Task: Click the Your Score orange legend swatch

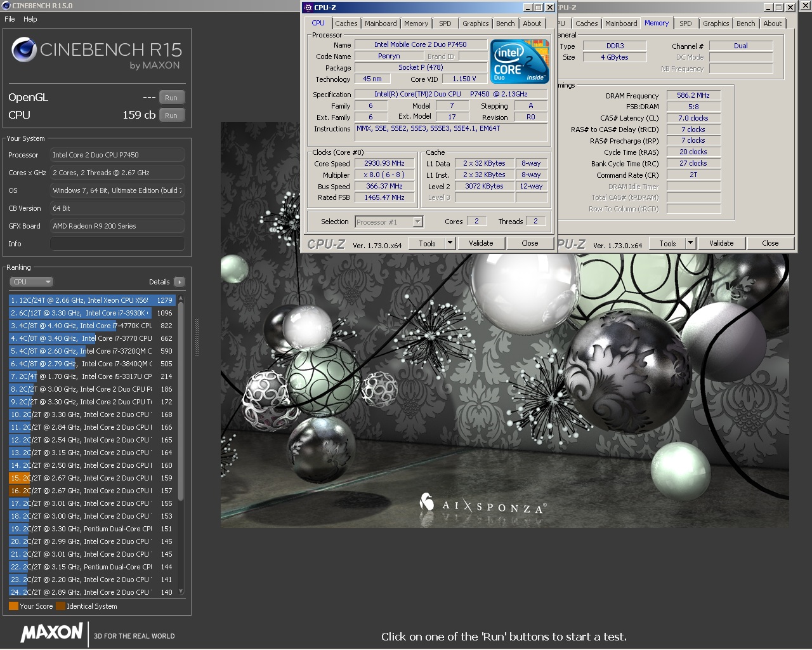Action: pos(13,606)
